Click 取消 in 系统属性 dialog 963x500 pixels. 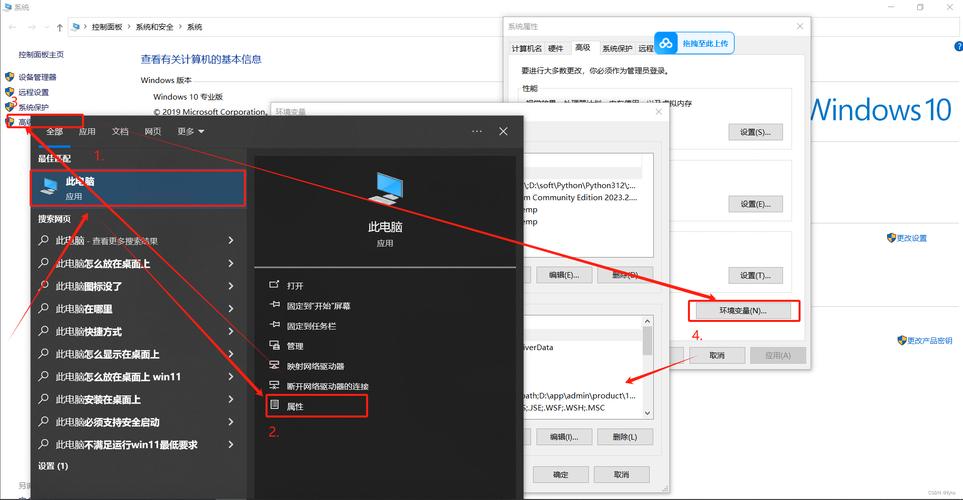717,355
